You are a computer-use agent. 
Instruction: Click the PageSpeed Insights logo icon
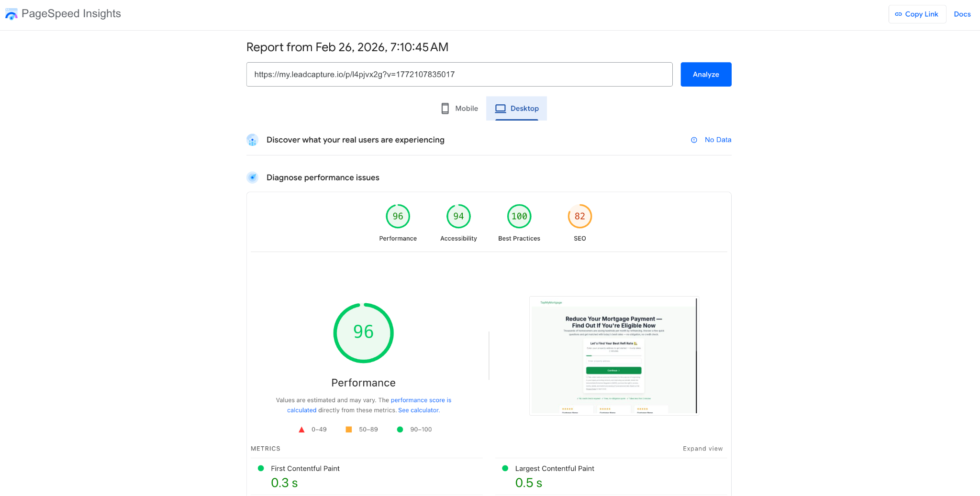pos(11,14)
